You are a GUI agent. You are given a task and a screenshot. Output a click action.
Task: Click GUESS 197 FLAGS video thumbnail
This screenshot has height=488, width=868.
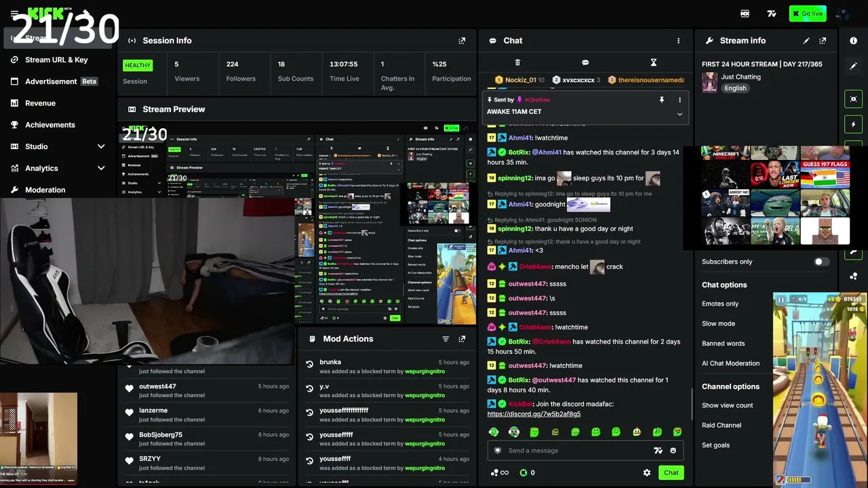(825, 174)
